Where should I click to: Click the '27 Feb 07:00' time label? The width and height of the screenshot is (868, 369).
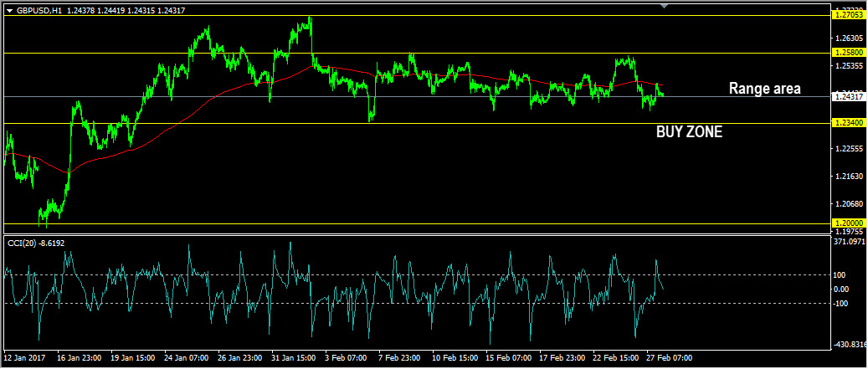(x=669, y=358)
